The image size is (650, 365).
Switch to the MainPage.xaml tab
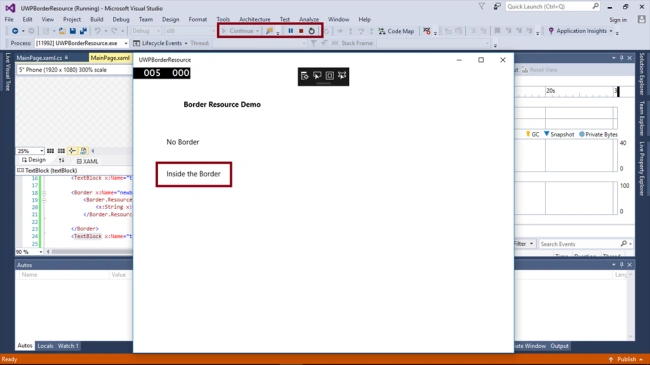tap(110, 58)
